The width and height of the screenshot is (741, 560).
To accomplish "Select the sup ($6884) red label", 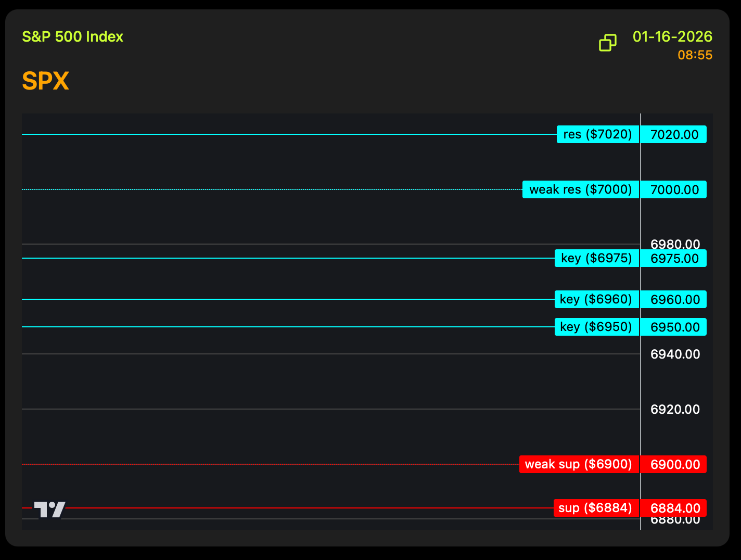I will click(596, 508).
